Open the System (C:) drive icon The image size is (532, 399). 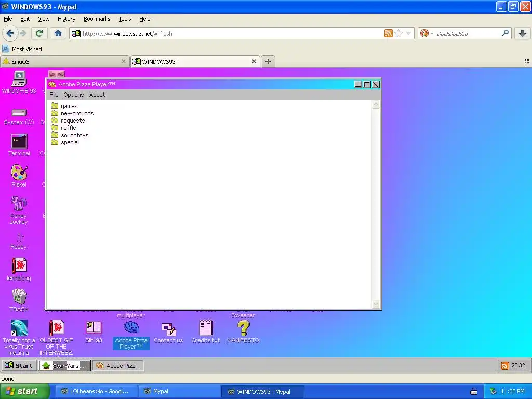click(19, 117)
